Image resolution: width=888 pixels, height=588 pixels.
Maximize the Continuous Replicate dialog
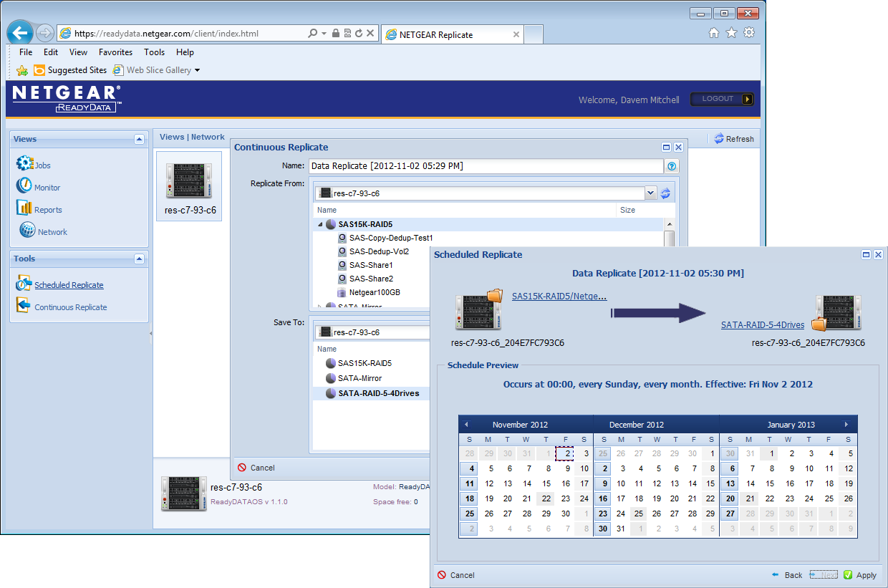[x=666, y=147]
